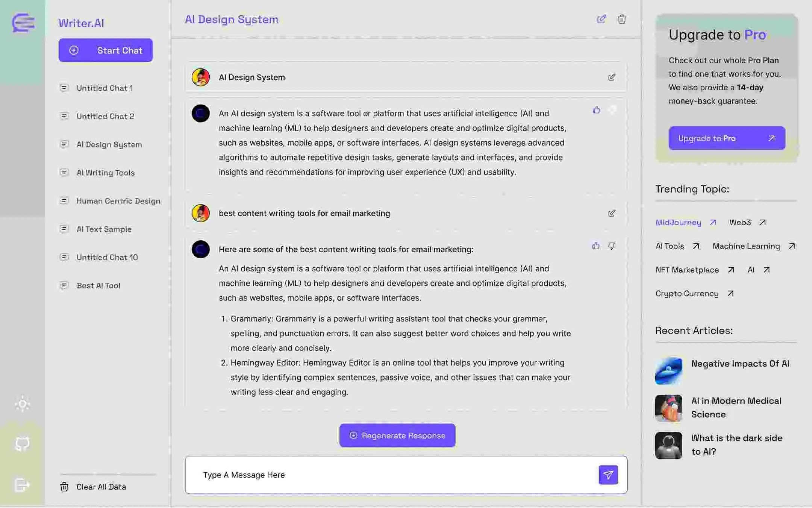Switch to Untitled Chat 10
The width and height of the screenshot is (812, 508).
pos(107,257)
